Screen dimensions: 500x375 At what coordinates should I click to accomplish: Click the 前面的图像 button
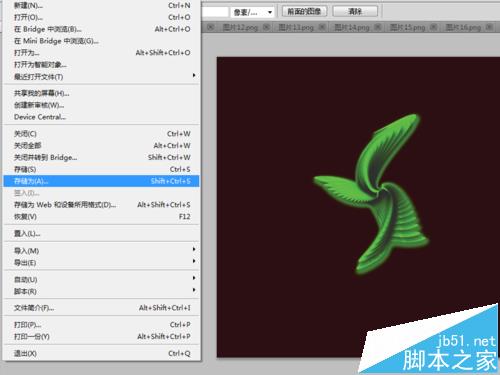point(304,12)
